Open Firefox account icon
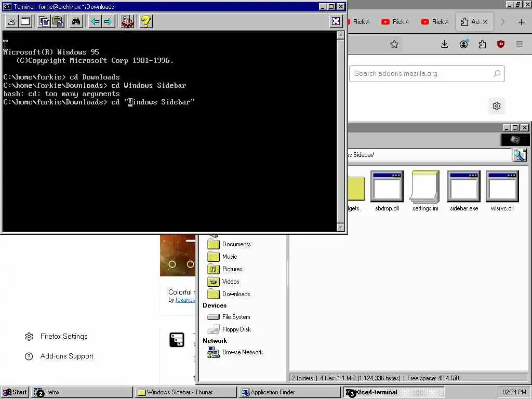The height and width of the screenshot is (399, 532). 463,44
